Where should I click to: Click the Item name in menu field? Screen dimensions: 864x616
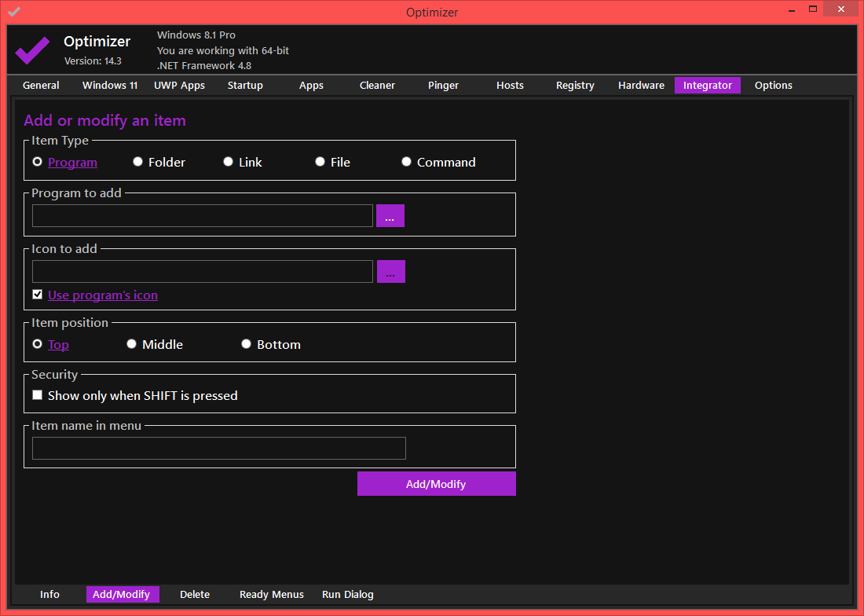218,448
